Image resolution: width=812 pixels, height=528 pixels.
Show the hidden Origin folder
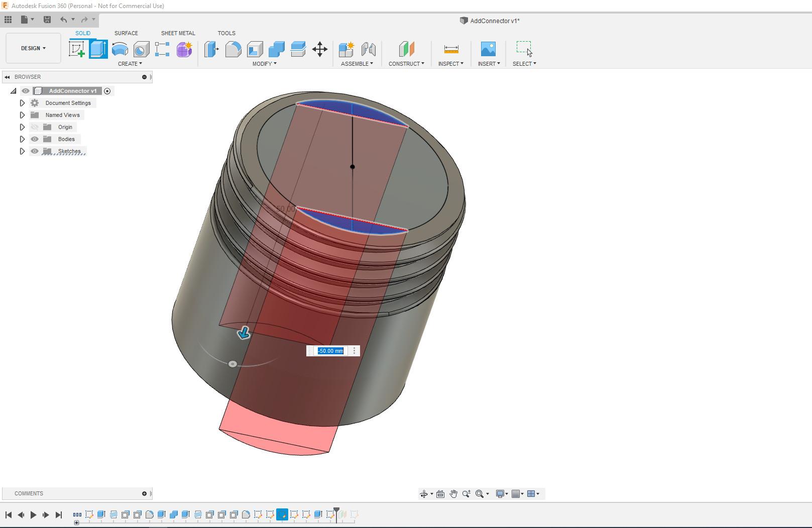click(35, 127)
